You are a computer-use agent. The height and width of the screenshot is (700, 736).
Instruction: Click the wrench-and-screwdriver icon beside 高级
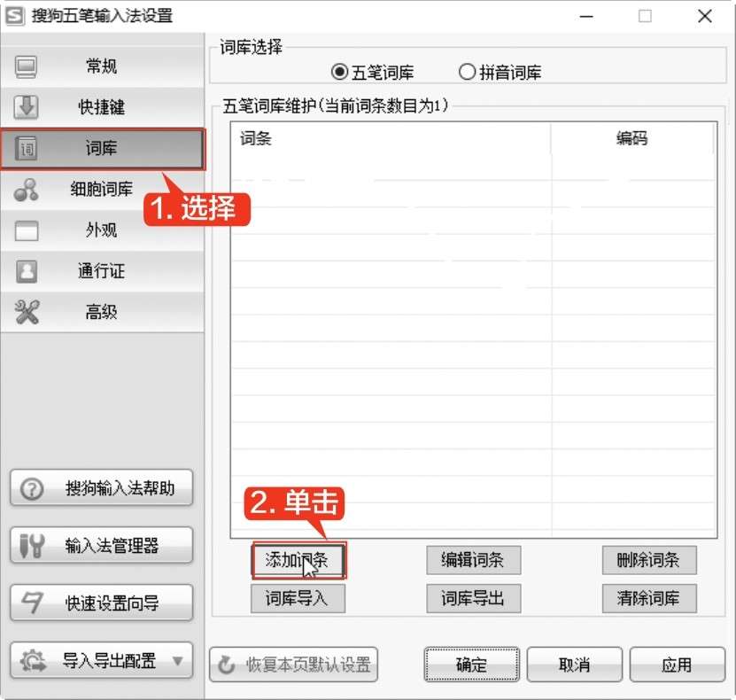27,312
